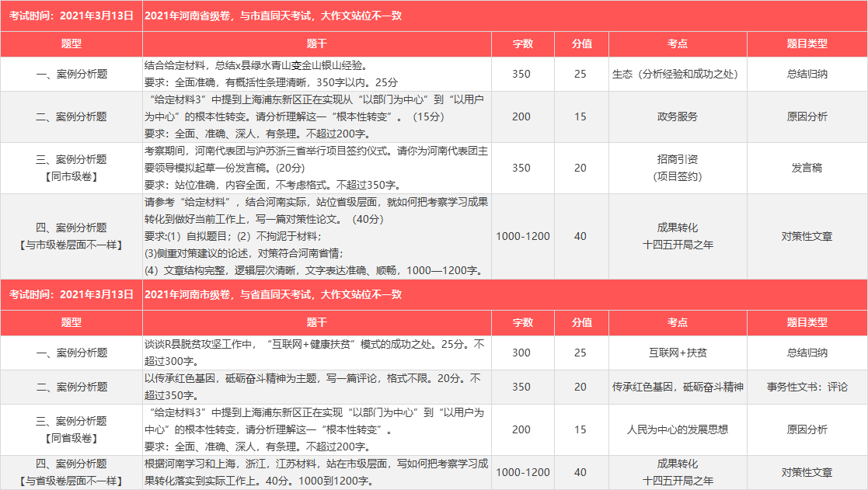Select the 【同市级卷】 question type cell
The width and height of the screenshot is (868, 490).
[71, 168]
